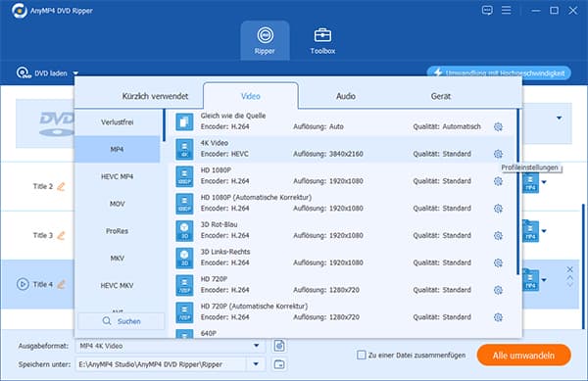
Task: Open settings gear for 3D Links-Rechts
Action: pyautogui.click(x=498, y=263)
